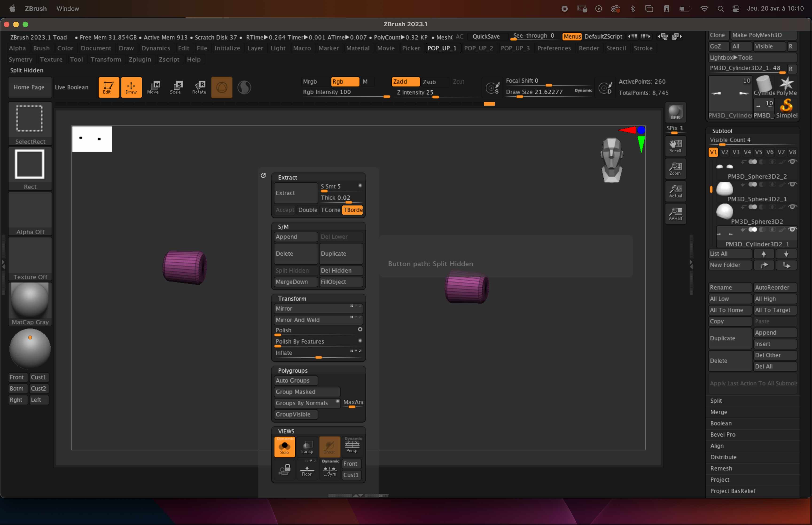Image resolution: width=812 pixels, height=525 pixels.
Task: Hide PM3D_Sphere3D2_2 subtool with eye icon
Action: coord(792,162)
